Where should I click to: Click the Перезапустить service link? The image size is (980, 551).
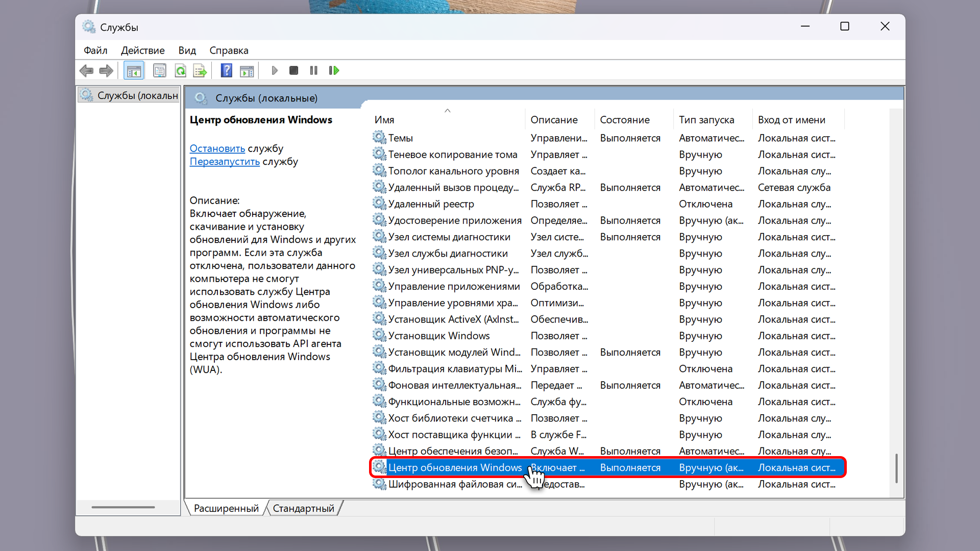pyautogui.click(x=225, y=162)
